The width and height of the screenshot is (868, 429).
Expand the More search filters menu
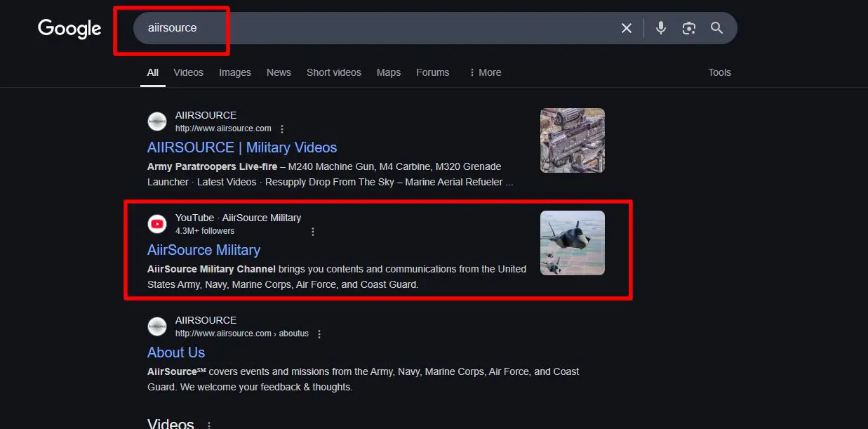[x=485, y=72]
